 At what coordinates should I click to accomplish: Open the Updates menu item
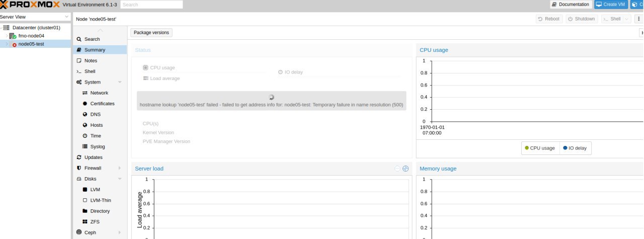tap(99, 157)
